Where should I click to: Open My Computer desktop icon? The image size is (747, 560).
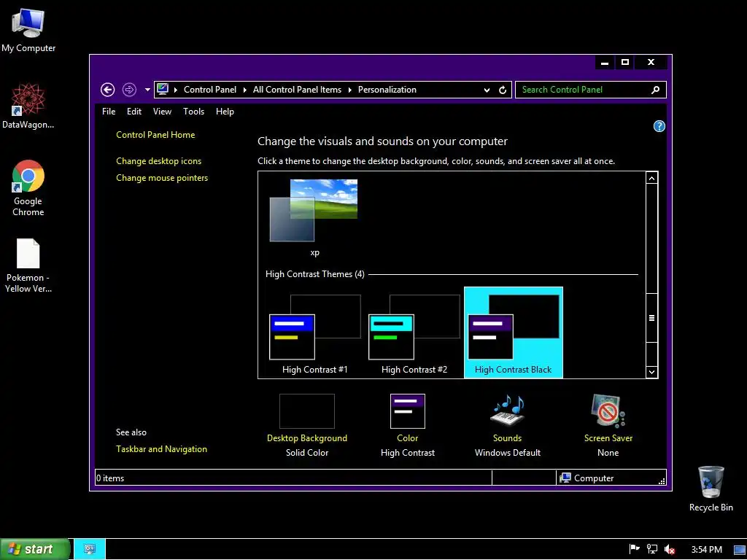coord(28,31)
